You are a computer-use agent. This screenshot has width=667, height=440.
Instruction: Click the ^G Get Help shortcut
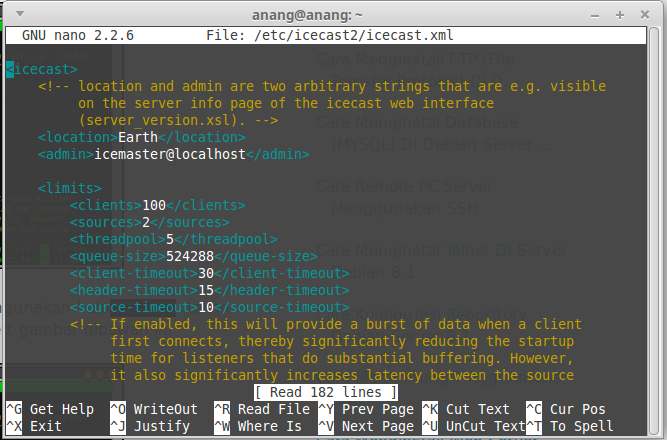pyautogui.click(x=50, y=409)
